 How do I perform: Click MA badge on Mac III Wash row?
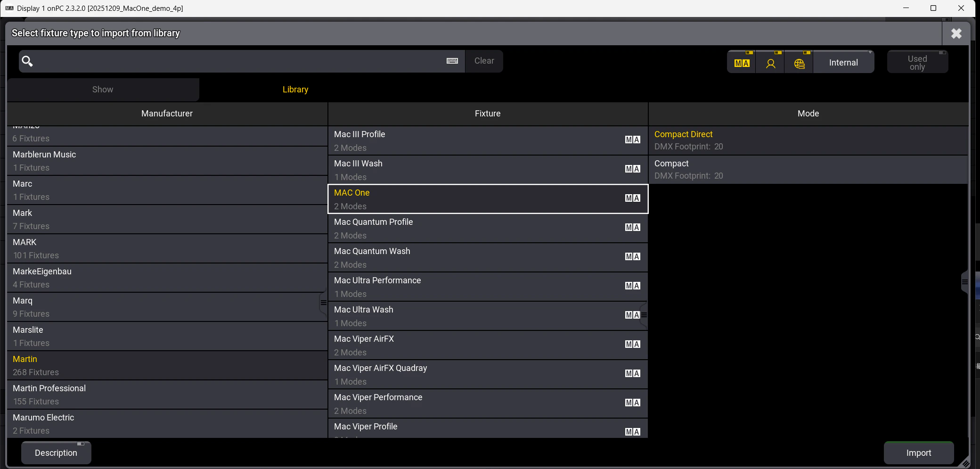click(x=632, y=169)
